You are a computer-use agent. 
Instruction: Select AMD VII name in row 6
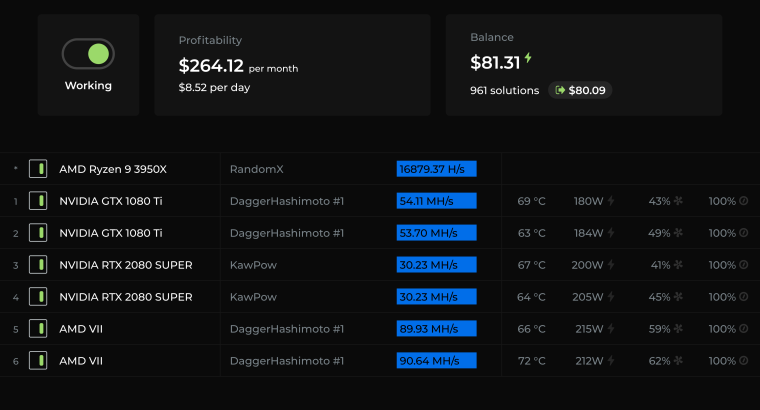coord(81,361)
